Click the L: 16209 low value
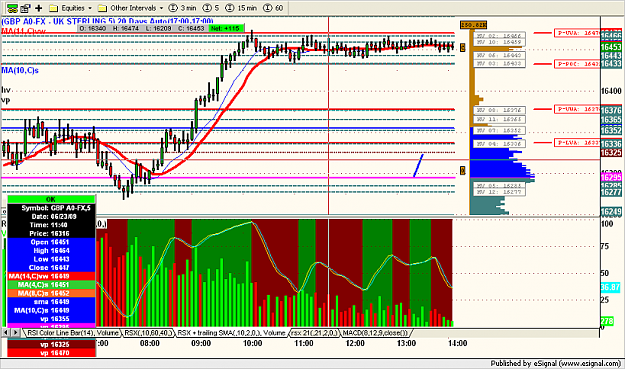The height and width of the screenshot is (369, 625). pos(158,28)
